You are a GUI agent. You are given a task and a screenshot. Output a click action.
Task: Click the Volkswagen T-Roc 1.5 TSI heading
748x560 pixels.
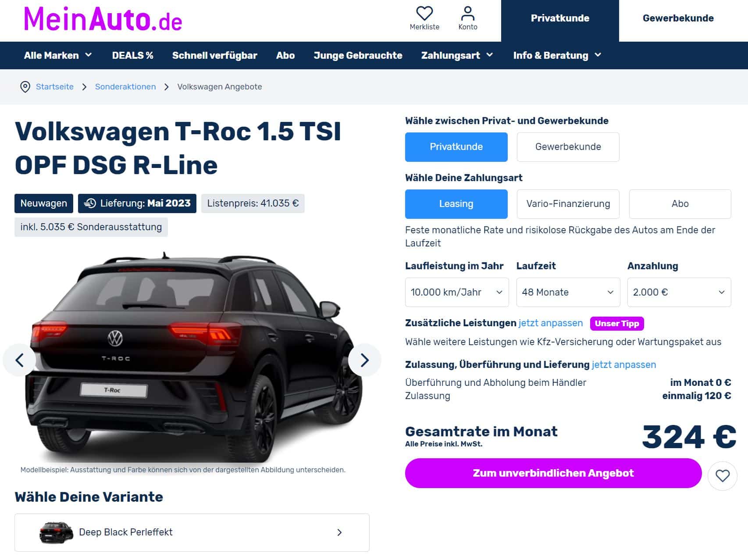point(178,148)
